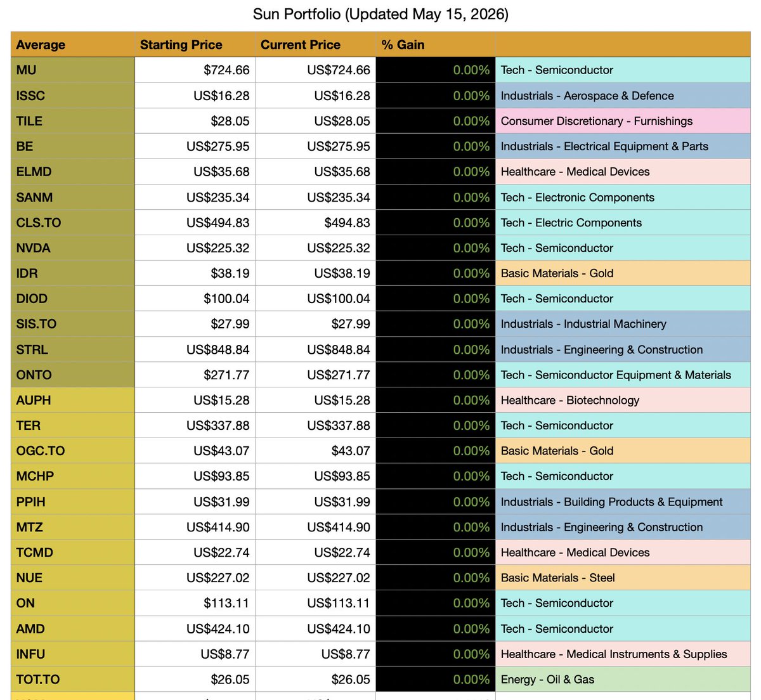This screenshot has height=700, width=761.
Task: Select TCMD row Healthcare - Medical Devices cell
Action: [623, 552]
